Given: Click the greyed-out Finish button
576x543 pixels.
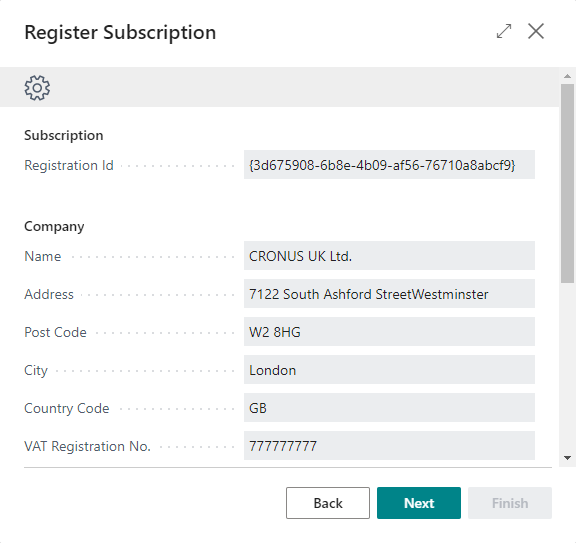Looking at the screenshot, I should (x=510, y=503).
